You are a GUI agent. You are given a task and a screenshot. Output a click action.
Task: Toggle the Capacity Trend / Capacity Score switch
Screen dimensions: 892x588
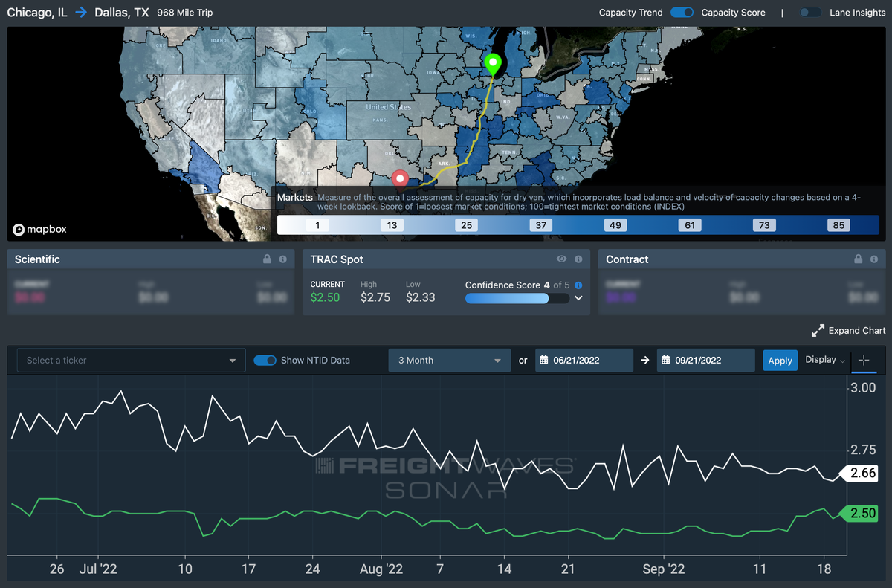[682, 13]
